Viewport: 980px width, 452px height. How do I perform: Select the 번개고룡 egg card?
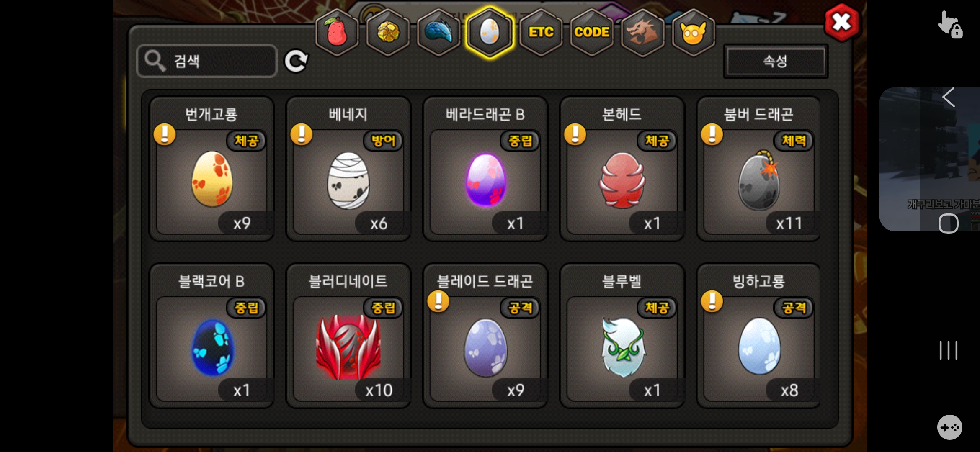pos(212,169)
